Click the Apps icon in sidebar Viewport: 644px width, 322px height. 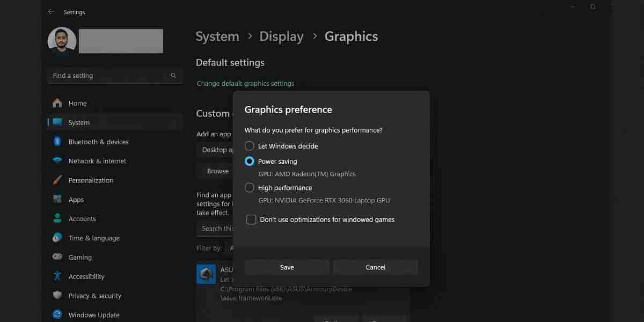pos(57,200)
